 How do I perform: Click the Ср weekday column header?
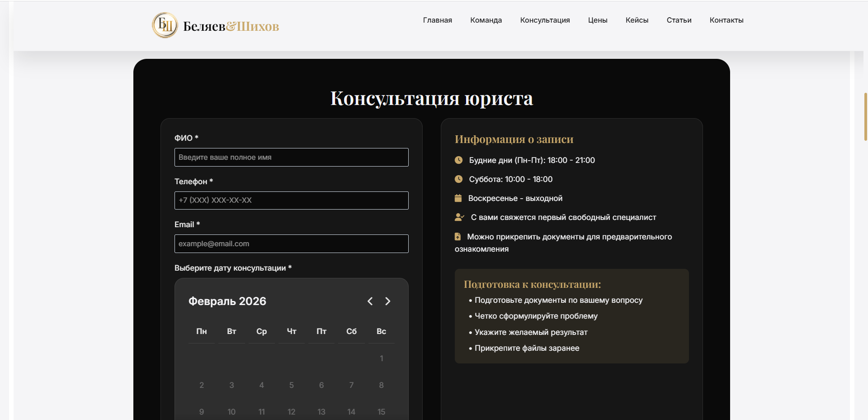pyautogui.click(x=262, y=331)
